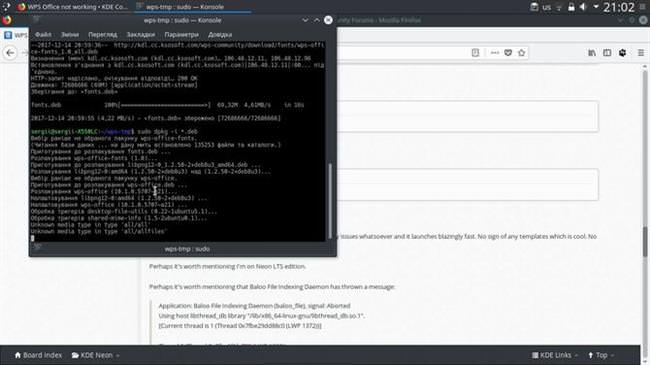Toggle reader view icon in address bar
Screen dimensions: 650x365
pos(475,53)
